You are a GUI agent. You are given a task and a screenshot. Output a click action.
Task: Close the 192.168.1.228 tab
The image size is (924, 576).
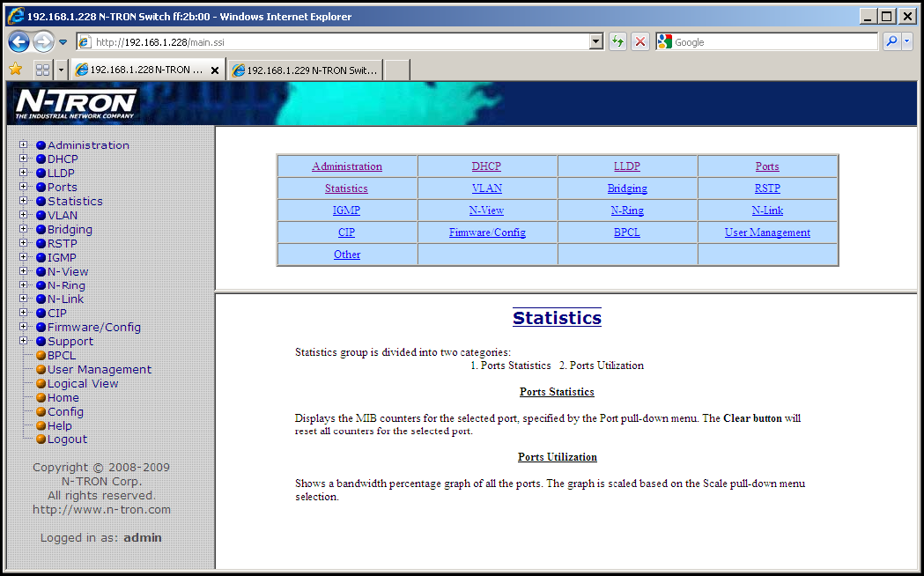[x=215, y=70]
